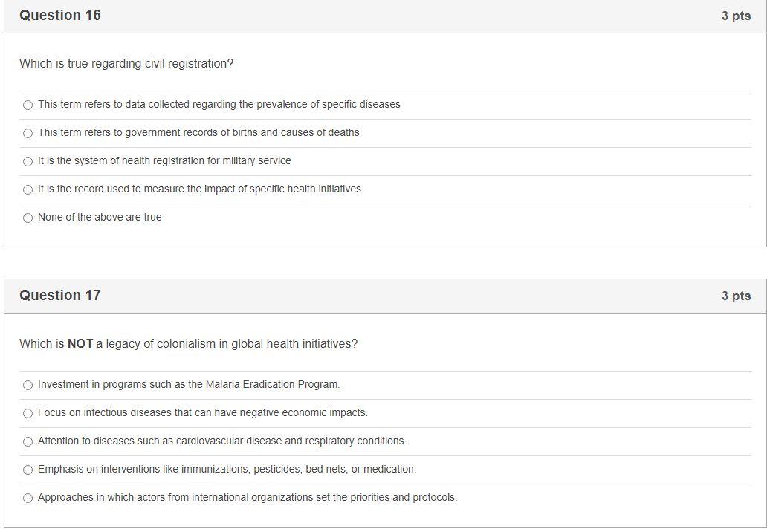This screenshot has width=773, height=532.
Task: Click the 'None of the above are true' answer text
Action: click(100, 218)
